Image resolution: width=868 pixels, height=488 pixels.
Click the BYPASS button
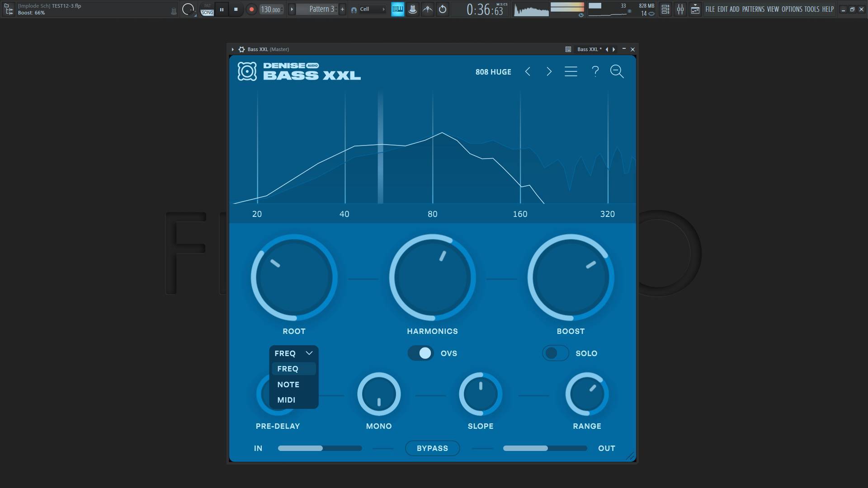click(432, 448)
